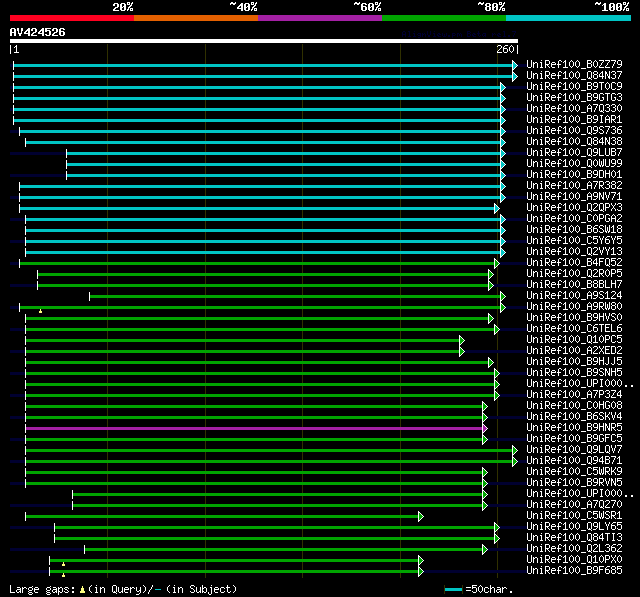
Task: Click the purple ~60% identity color segment
Action: coord(320,18)
